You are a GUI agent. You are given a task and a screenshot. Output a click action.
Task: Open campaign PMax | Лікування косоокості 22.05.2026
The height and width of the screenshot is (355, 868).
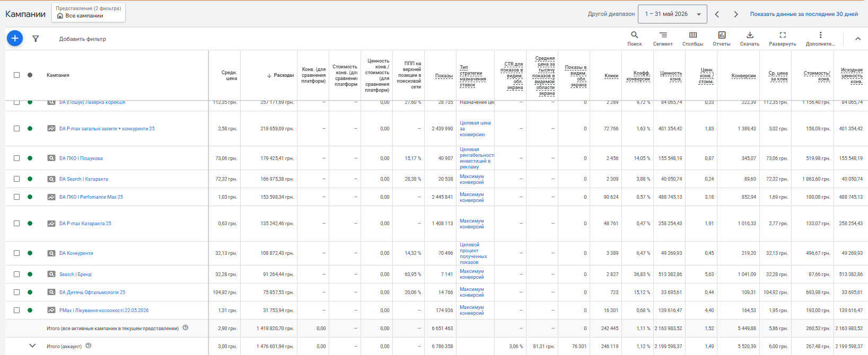104,310
